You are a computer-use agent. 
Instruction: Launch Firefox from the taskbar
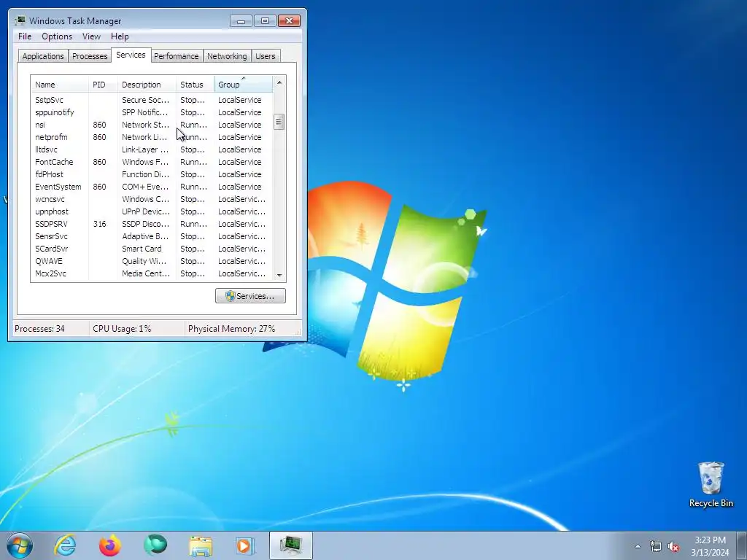point(110,545)
